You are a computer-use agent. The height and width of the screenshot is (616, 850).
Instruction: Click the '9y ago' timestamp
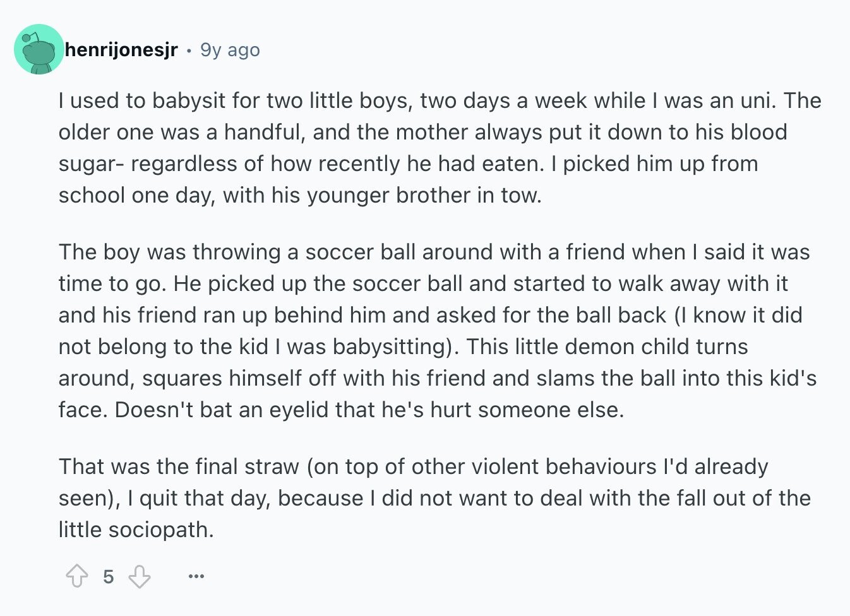[230, 49]
